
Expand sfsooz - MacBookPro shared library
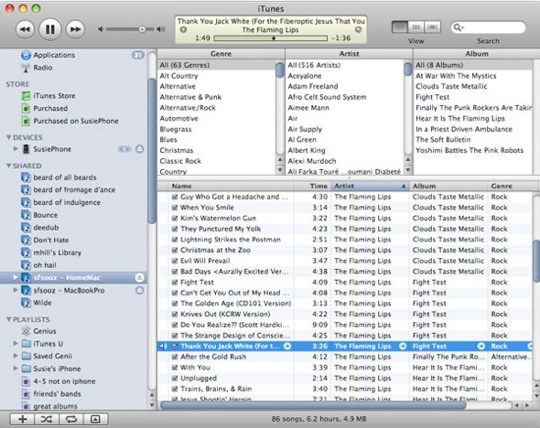pyautogui.click(x=15, y=290)
